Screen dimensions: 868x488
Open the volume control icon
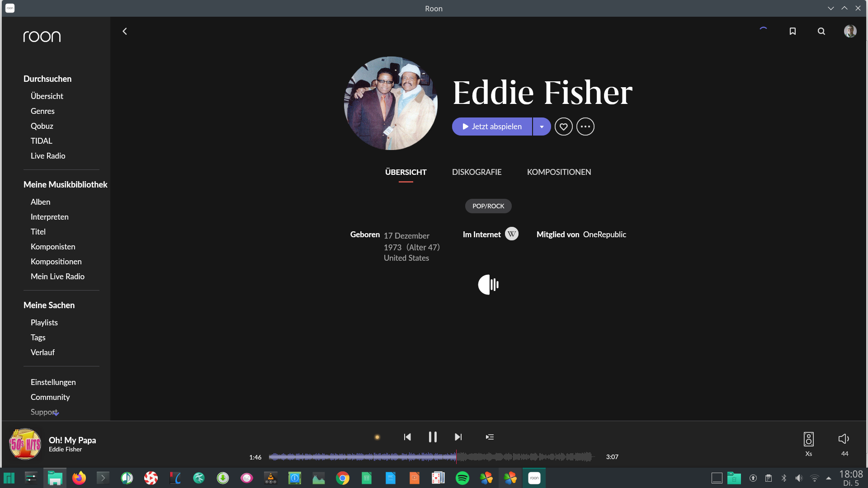point(844,439)
